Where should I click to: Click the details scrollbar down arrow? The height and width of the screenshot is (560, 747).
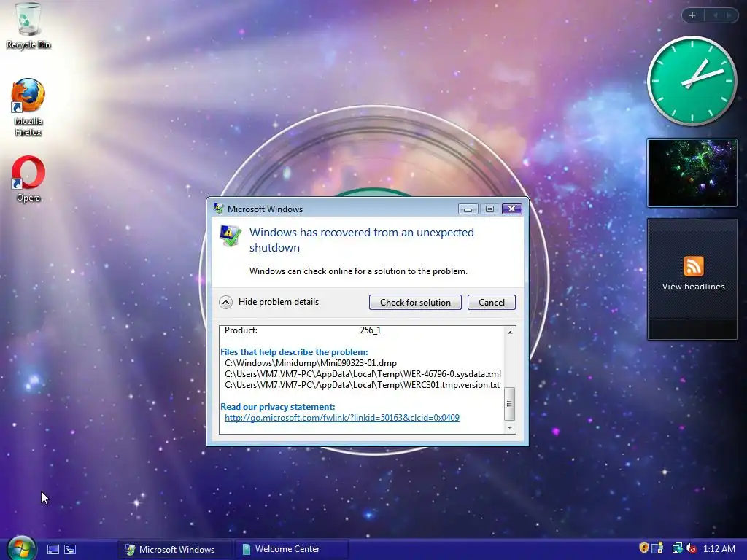pyautogui.click(x=510, y=427)
